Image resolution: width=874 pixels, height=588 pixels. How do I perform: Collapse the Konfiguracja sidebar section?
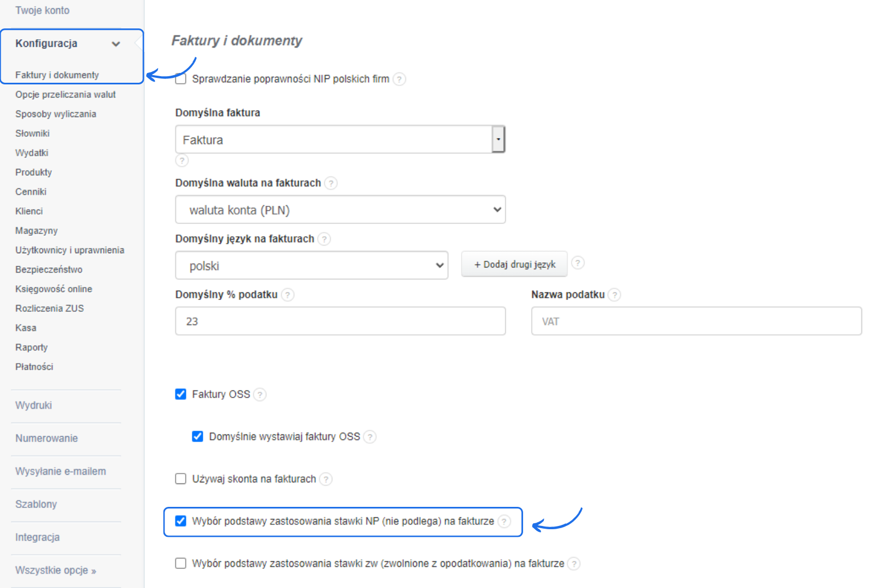(116, 44)
